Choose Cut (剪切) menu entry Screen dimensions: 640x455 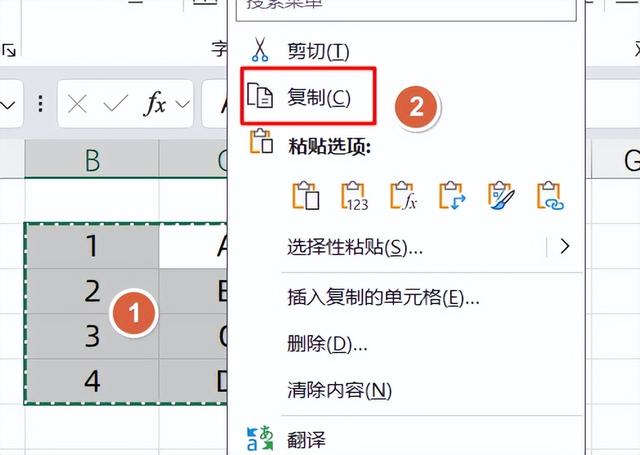click(318, 51)
